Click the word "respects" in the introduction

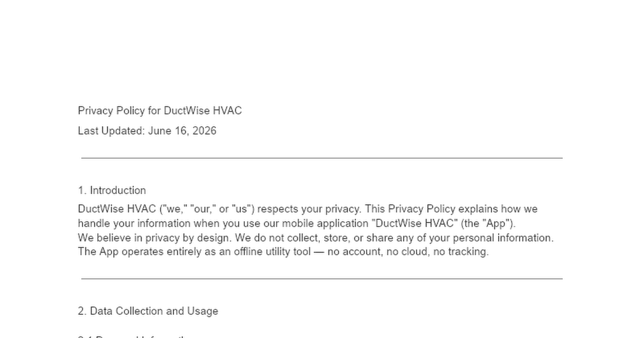(276, 209)
